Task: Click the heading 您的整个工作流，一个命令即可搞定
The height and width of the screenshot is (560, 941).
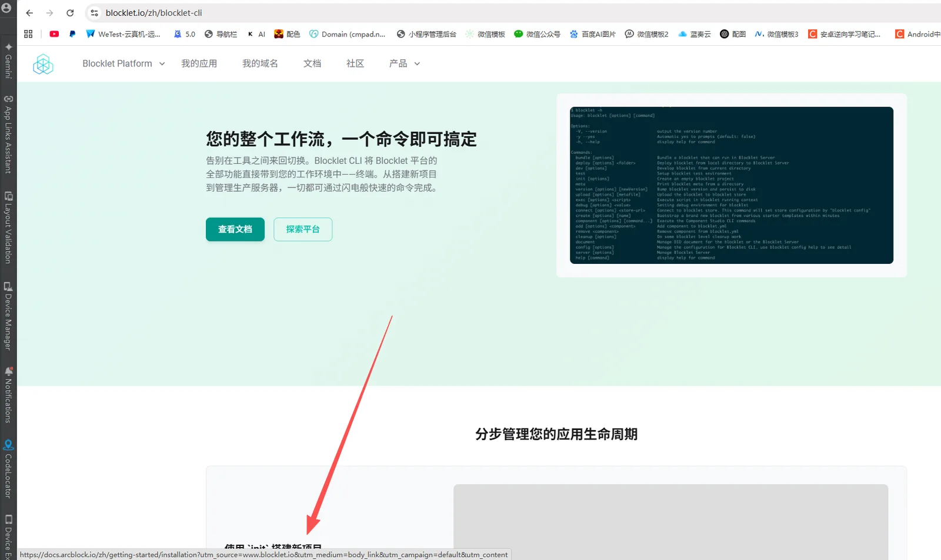Action: pos(341,139)
